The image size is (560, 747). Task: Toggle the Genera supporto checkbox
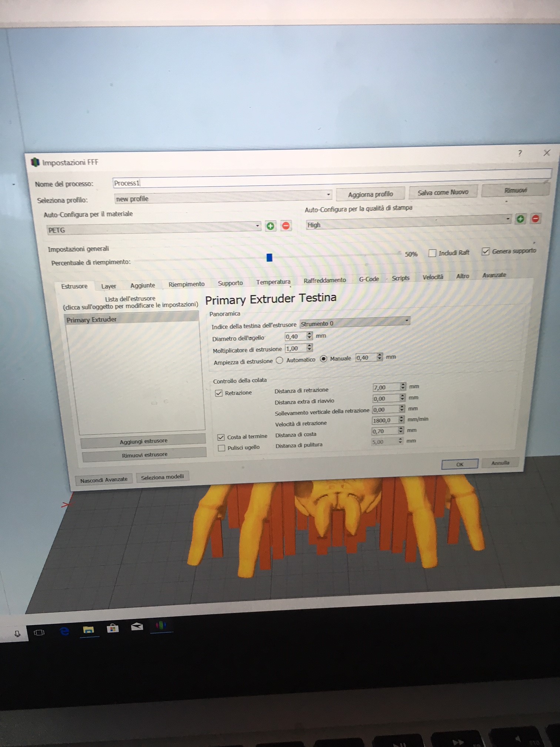coord(485,251)
